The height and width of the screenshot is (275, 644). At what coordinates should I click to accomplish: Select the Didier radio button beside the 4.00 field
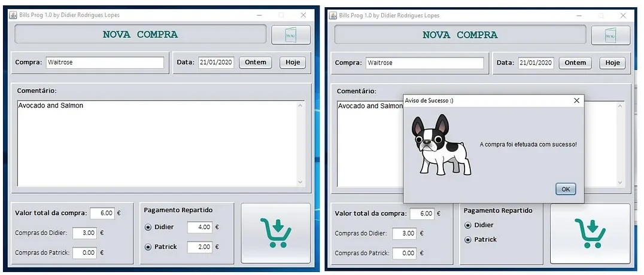click(x=148, y=227)
